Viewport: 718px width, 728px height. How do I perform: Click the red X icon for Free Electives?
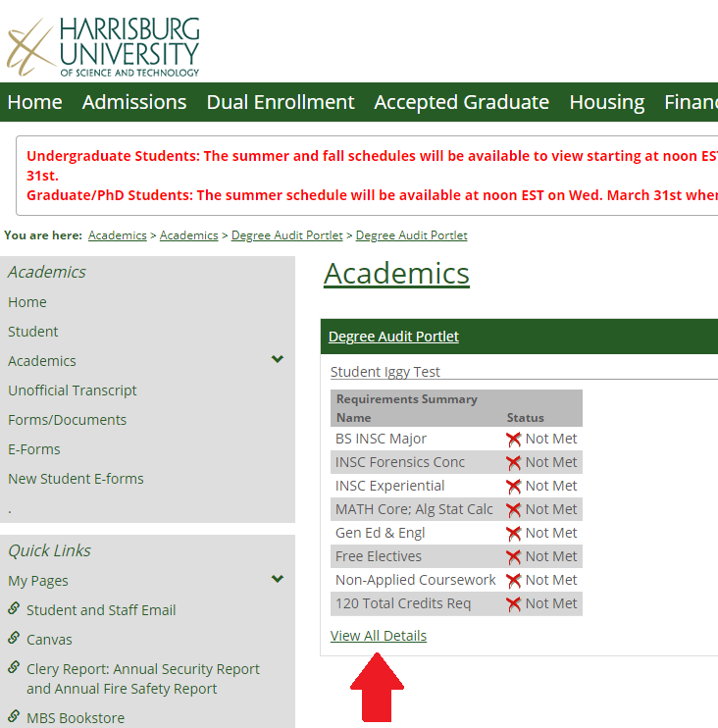coord(513,556)
